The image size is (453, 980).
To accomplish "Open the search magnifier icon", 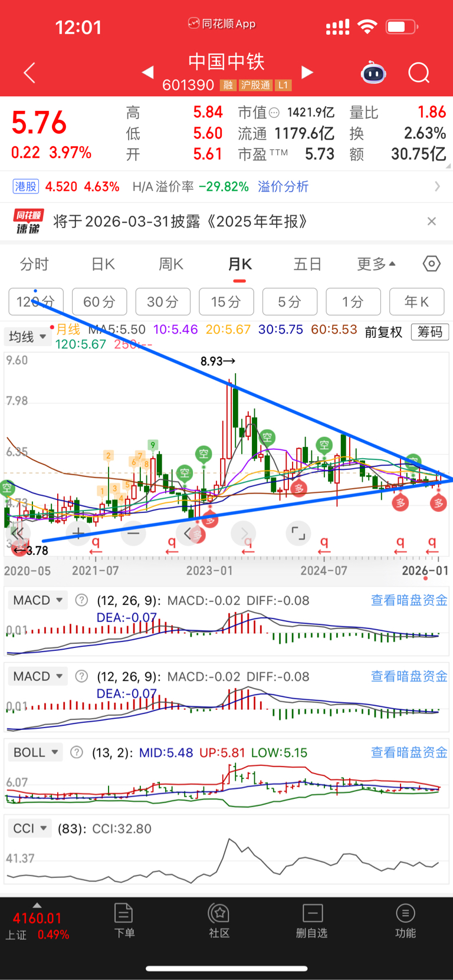I will click(419, 73).
